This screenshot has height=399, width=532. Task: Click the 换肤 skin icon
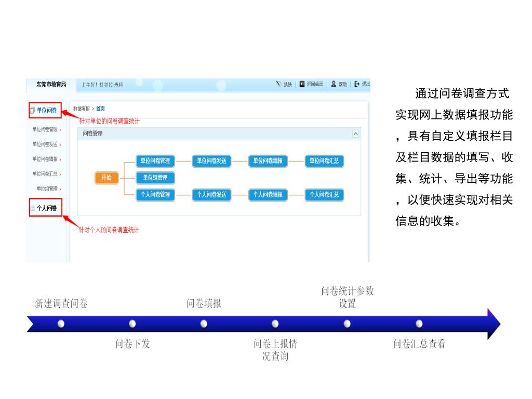click(x=278, y=84)
